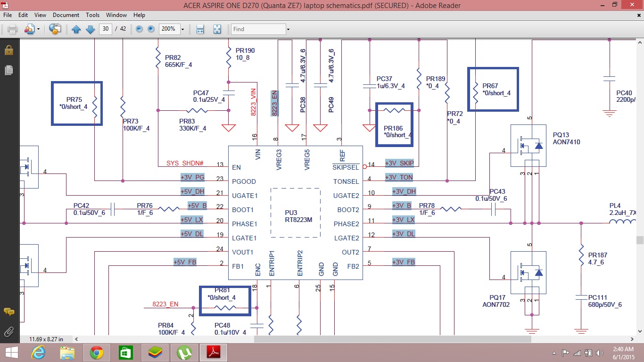Go to the next page with the down arrow
The width and height of the screenshot is (644, 362).
pyautogui.click(x=91, y=29)
